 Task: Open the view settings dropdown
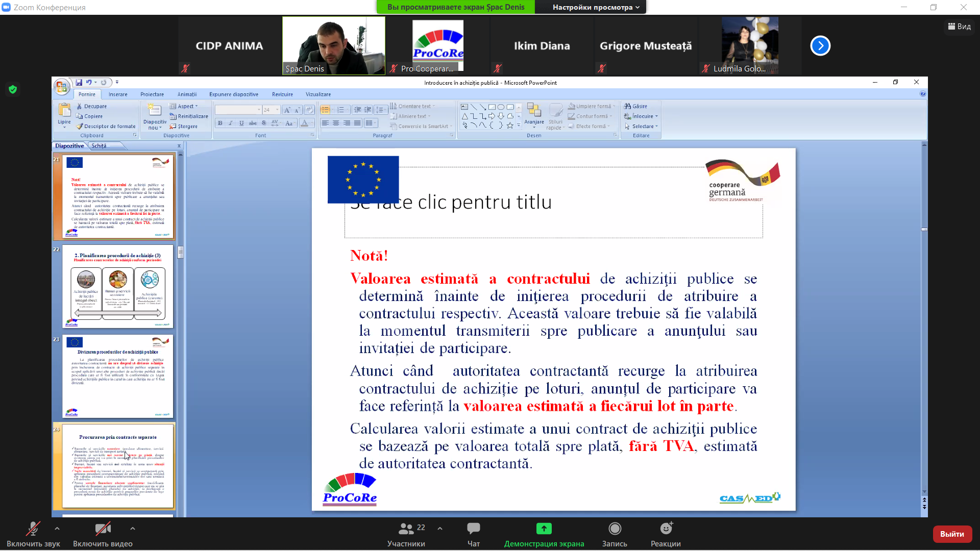click(596, 7)
